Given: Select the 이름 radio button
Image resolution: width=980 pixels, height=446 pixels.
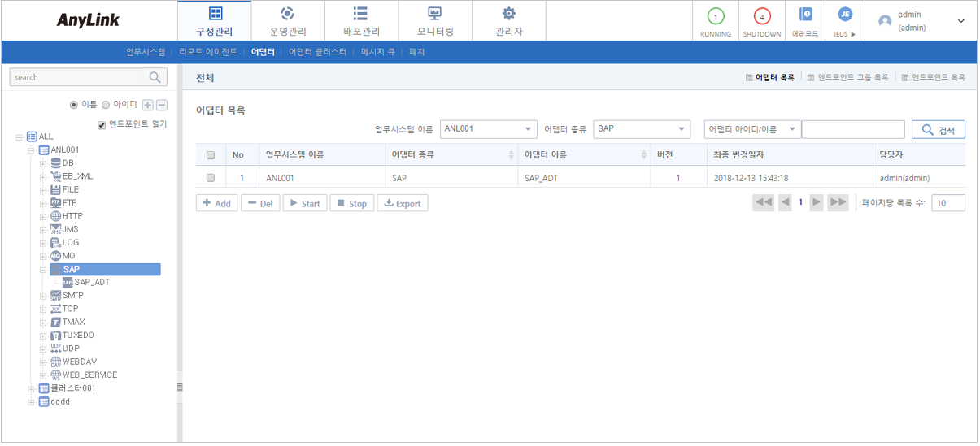Looking at the screenshot, I should coord(75,105).
